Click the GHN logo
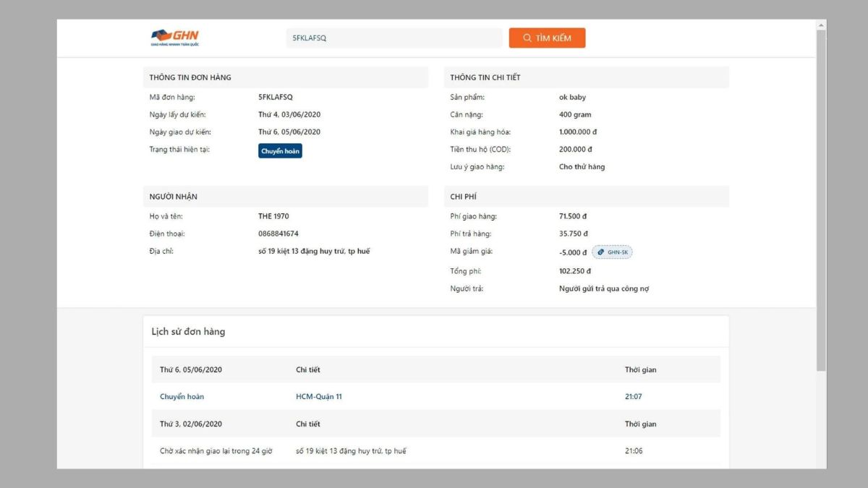The image size is (868, 488). (x=174, y=38)
